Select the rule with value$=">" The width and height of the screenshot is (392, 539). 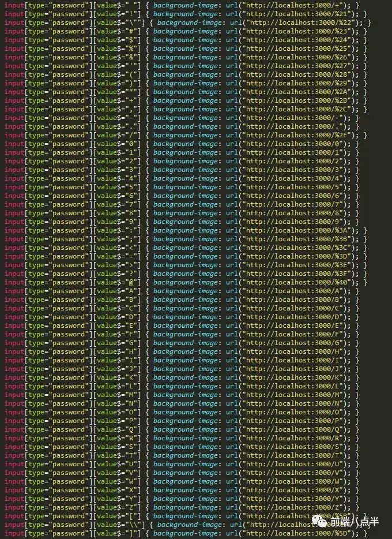(186, 265)
